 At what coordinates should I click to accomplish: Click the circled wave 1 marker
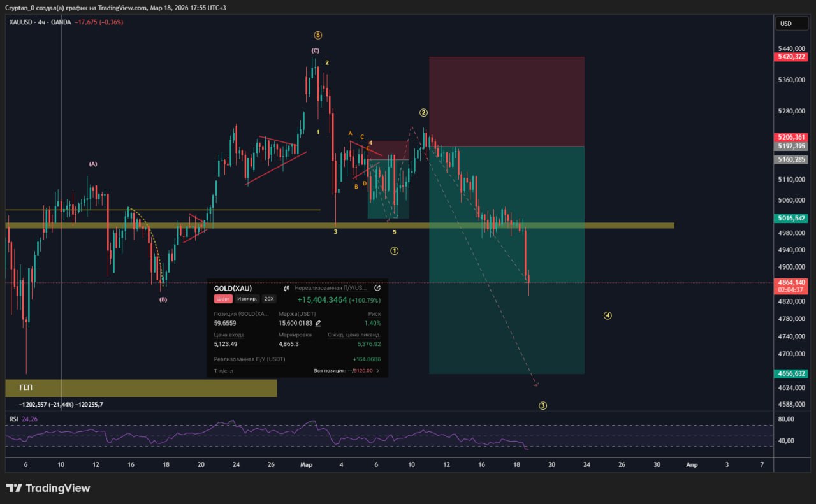pyautogui.click(x=395, y=251)
